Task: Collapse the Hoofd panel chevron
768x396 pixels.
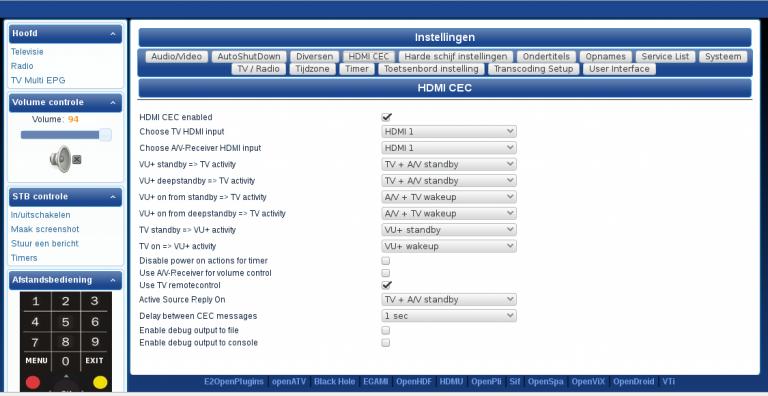Action: [x=113, y=34]
